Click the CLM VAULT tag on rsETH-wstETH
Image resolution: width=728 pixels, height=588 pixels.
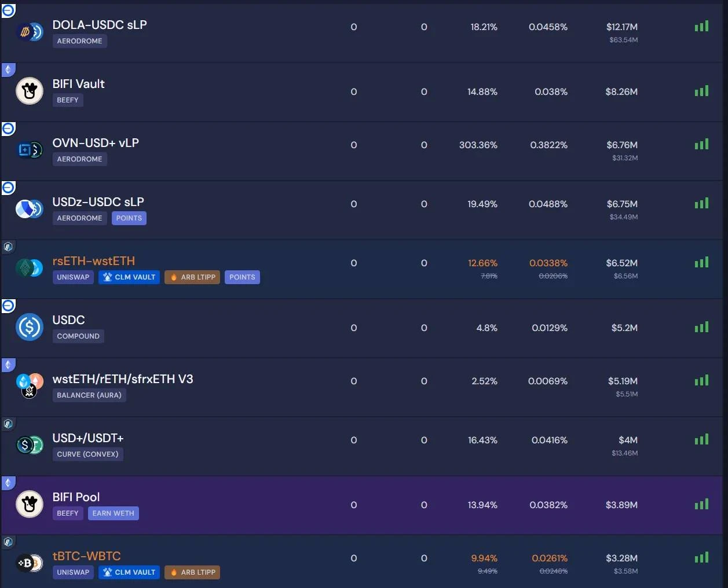[129, 277]
